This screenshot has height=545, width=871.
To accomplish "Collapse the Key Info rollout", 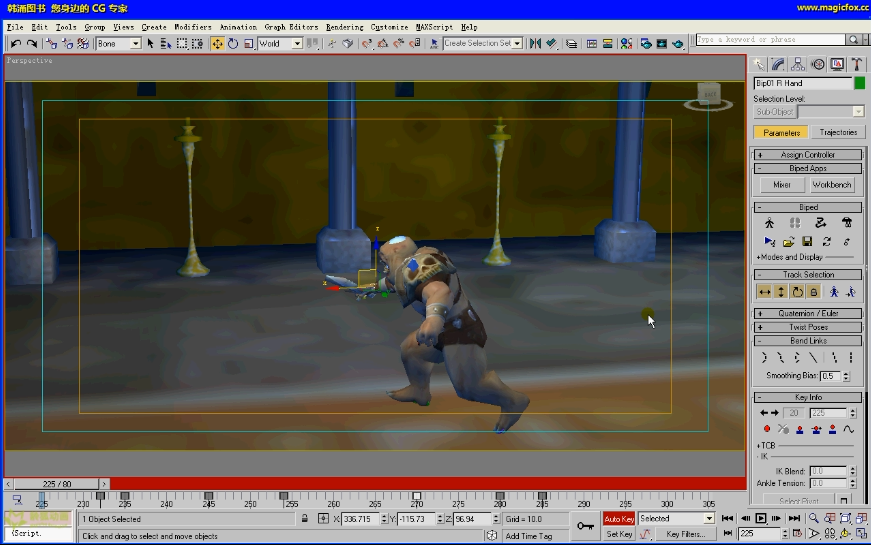I will point(808,397).
